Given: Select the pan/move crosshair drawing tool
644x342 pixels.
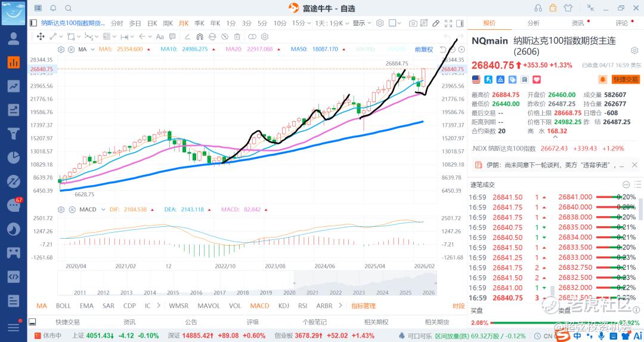Looking at the screenshot, I should click(41, 36).
